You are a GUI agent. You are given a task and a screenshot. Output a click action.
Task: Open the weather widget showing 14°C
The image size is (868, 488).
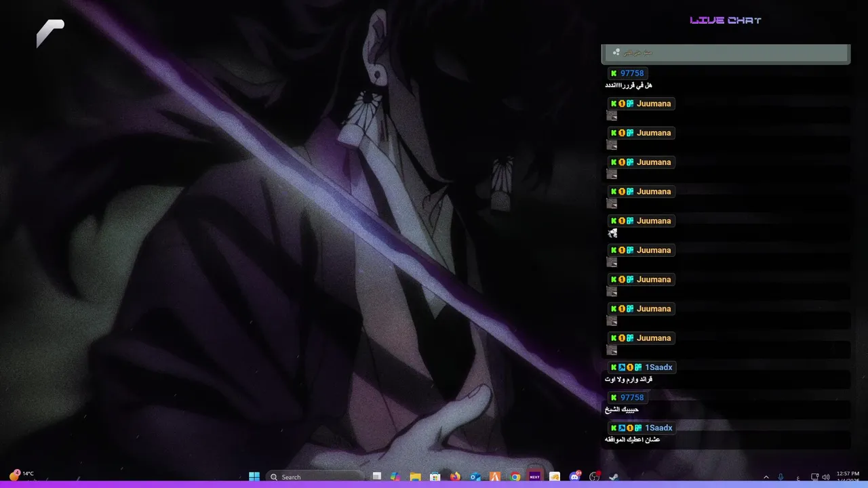[22, 474]
